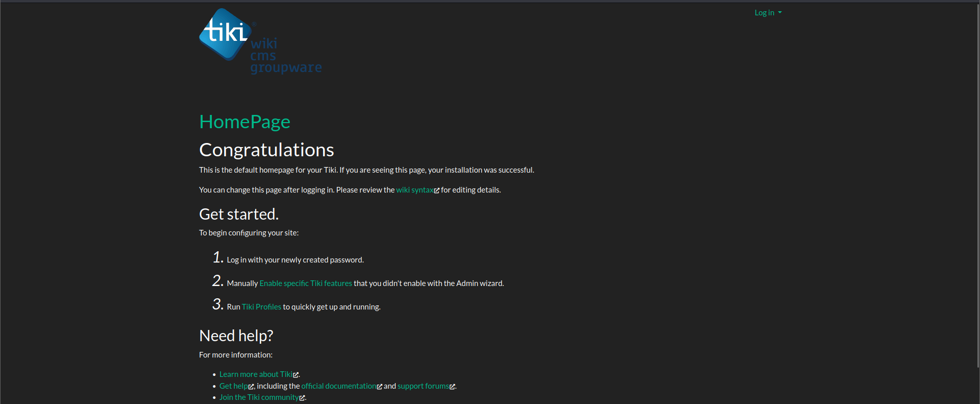Viewport: 980px width, 404px height.
Task: Click the external-link icon after Learn more about Tiki
Action: click(296, 375)
